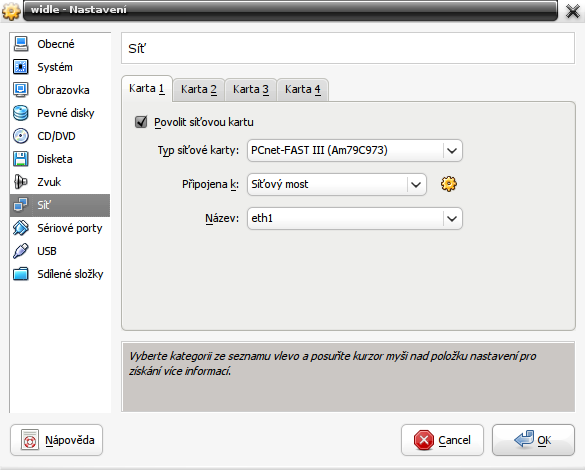Open the Zvuk speaker icon

21,182
